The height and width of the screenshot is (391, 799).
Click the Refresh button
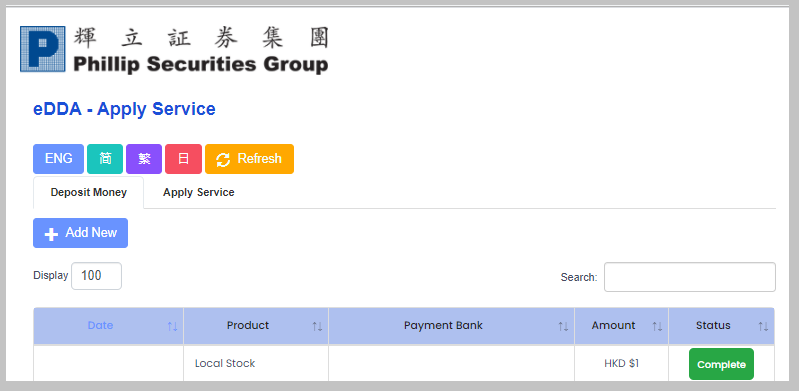(250, 159)
